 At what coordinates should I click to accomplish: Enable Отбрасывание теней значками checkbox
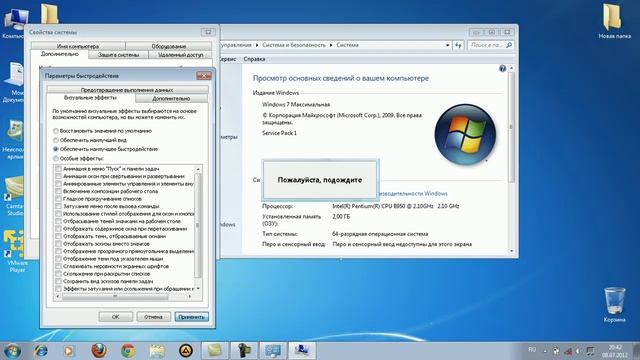[x=58, y=221]
